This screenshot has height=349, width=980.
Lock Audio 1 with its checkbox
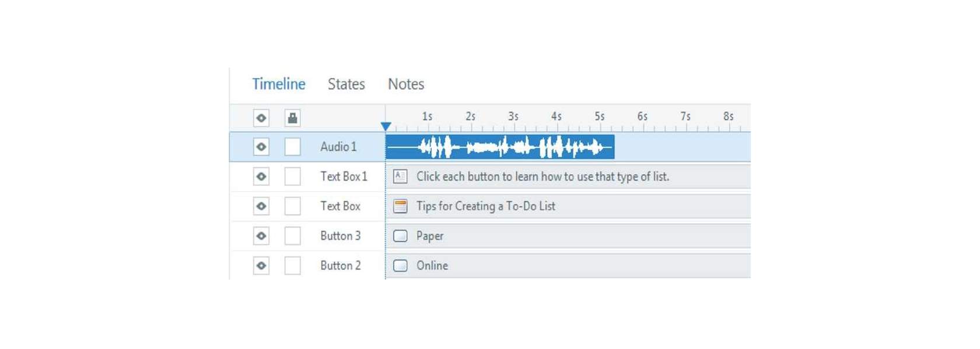pyautogui.click(x=293, y=147)
